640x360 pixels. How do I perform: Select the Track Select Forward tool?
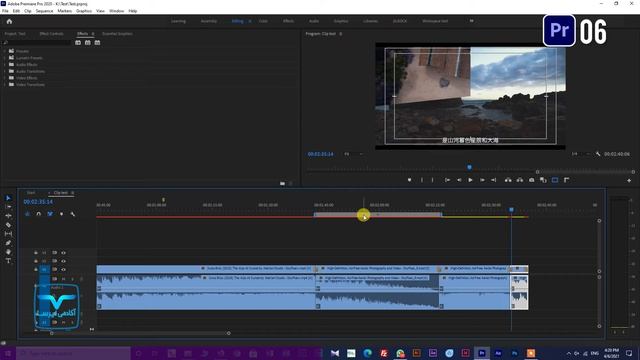coord(8,207)
